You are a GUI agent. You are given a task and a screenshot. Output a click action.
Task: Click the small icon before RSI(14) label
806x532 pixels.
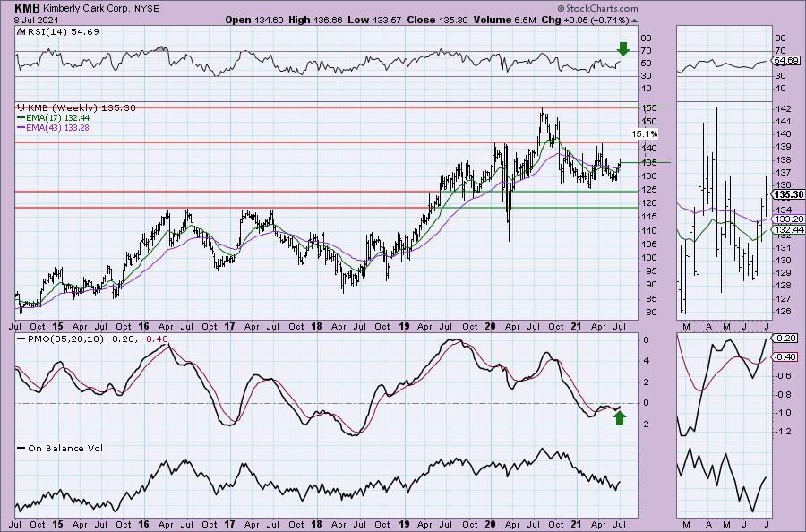pos(20,31)
